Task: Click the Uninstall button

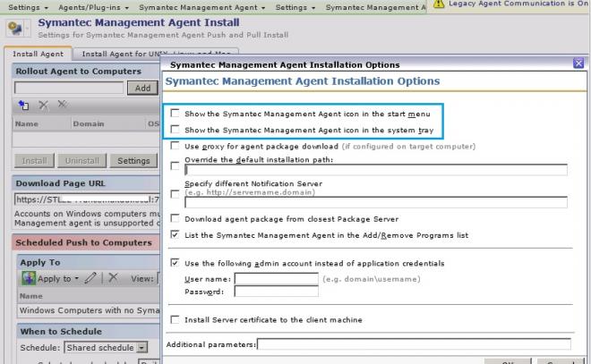Action: tap(81, 161)
